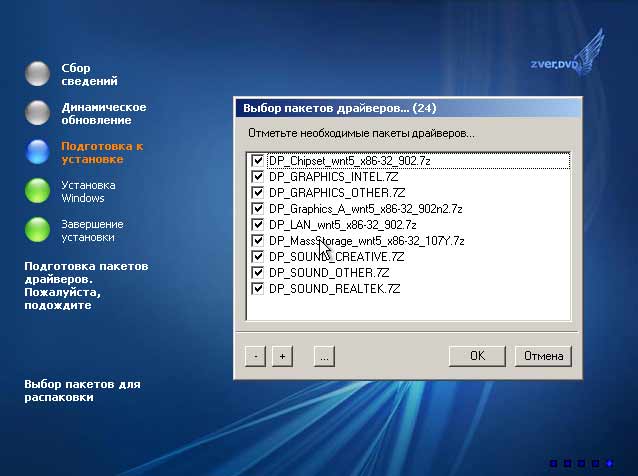Confirm driver selection with OK

(477, 356)
